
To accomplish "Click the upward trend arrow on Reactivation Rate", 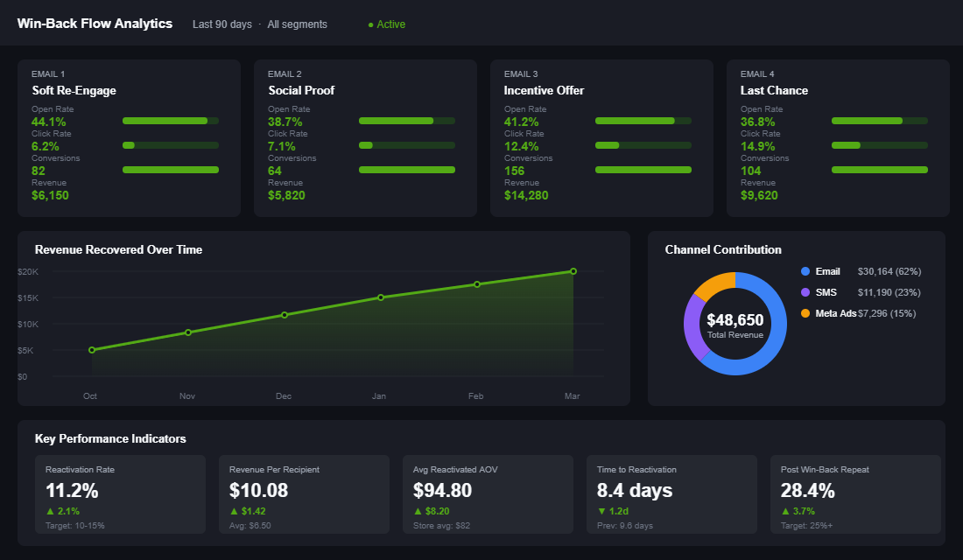I will (x=48, y=511).
